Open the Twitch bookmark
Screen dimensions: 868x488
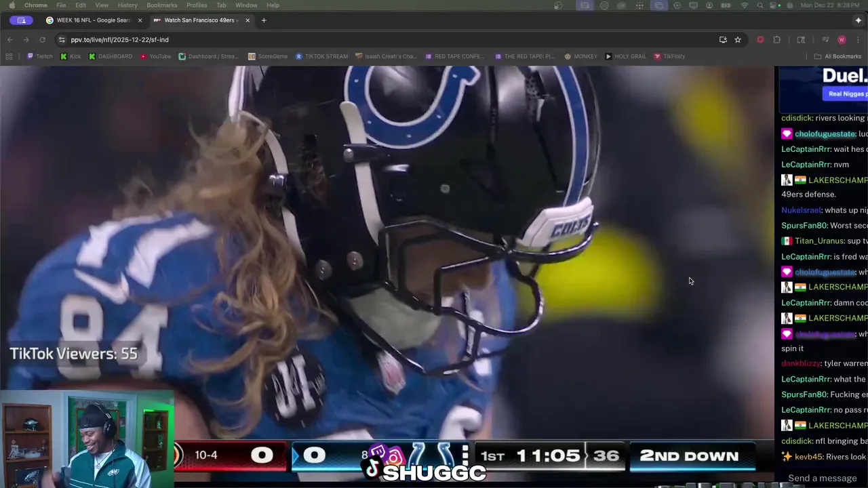(40, 56)
